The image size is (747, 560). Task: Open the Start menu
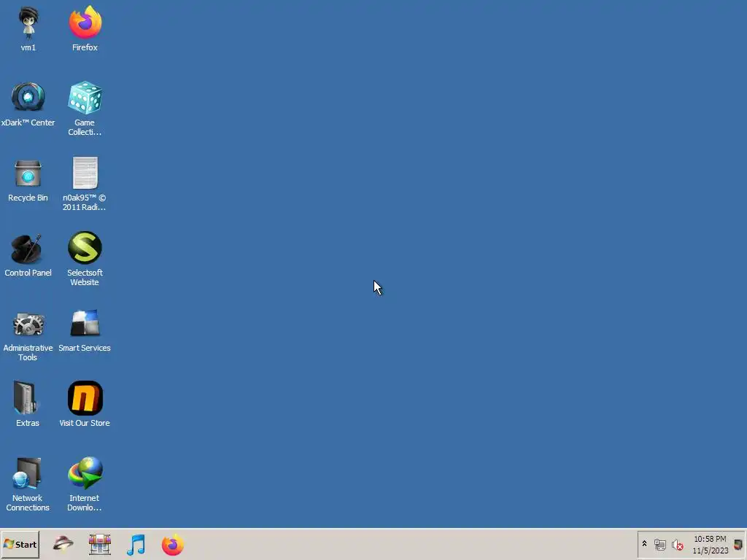pos(20,544)
